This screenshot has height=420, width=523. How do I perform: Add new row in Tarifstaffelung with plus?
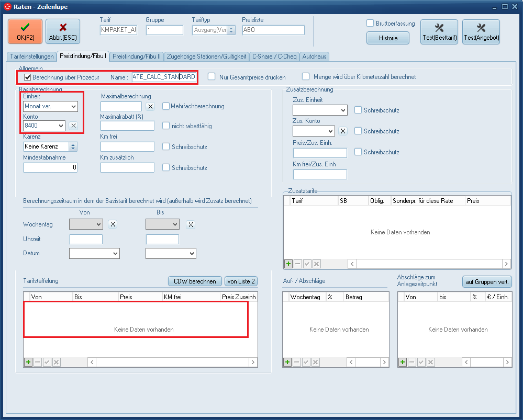click(28, 362)
